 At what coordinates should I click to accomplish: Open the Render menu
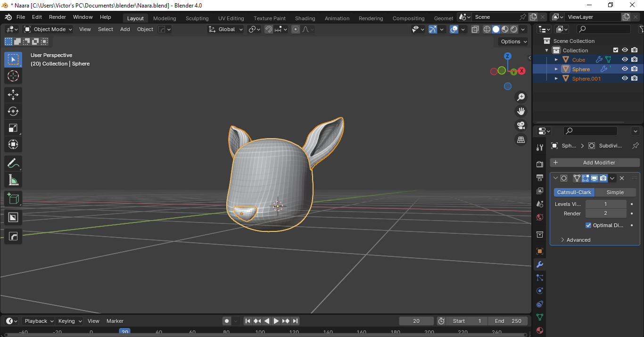coord(58,17)
